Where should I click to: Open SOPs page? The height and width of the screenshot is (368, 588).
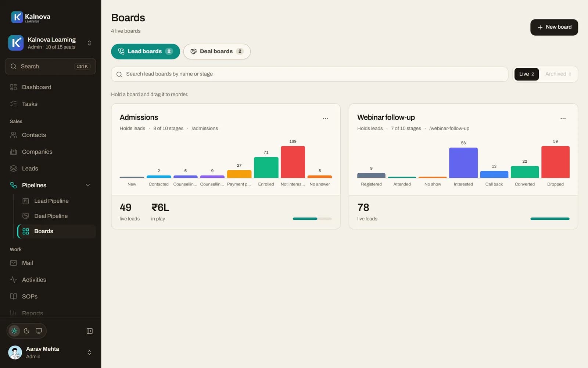[50, 297]
